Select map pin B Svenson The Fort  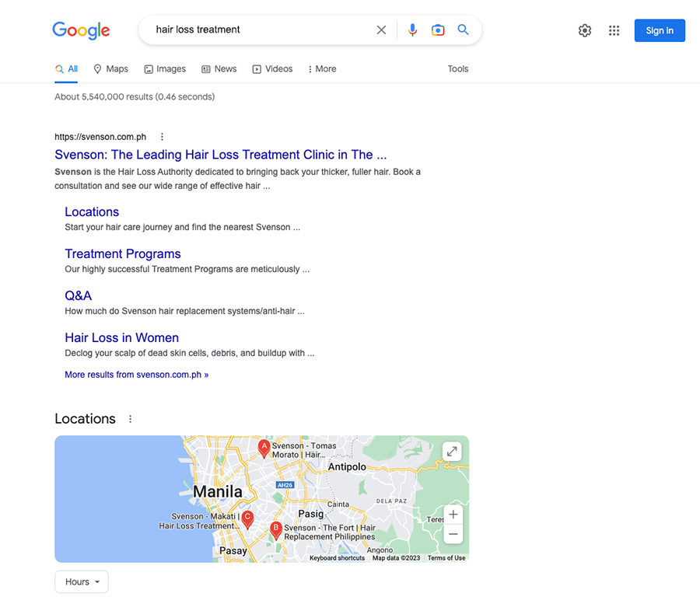click(x=276, y=530)
